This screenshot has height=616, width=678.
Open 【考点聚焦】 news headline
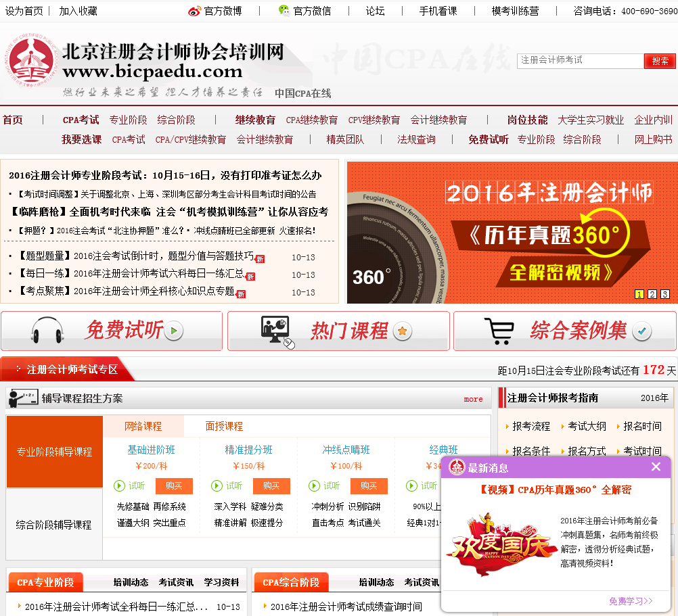coord(125,291)
